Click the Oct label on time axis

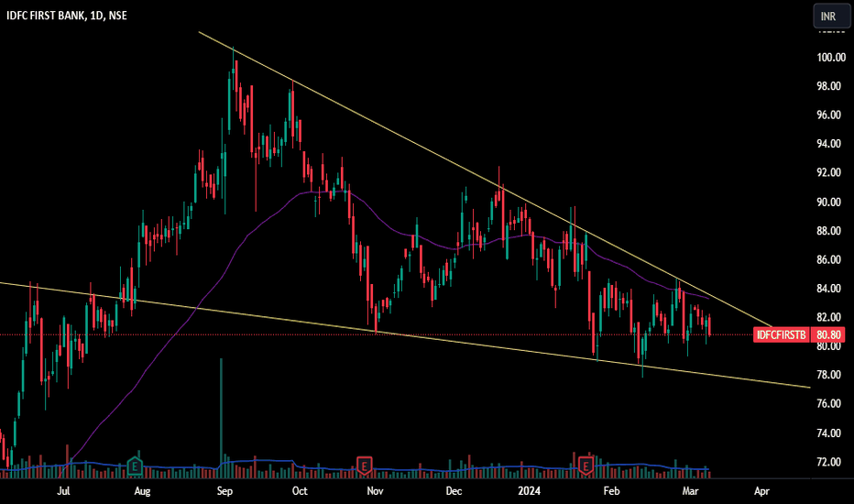click(x=300, y=491)
